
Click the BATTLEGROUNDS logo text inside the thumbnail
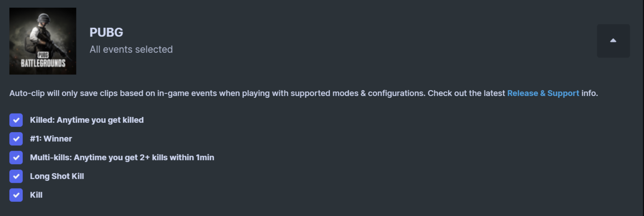click(43, 63)
